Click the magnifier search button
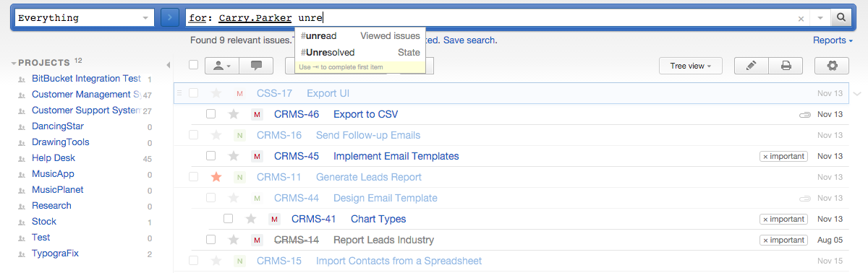Screen dimensions: 868x273 coord(841,17)
